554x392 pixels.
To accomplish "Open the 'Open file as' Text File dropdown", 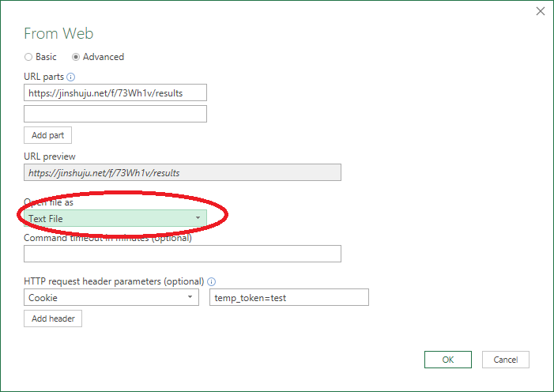I will (x=115, y=218).
